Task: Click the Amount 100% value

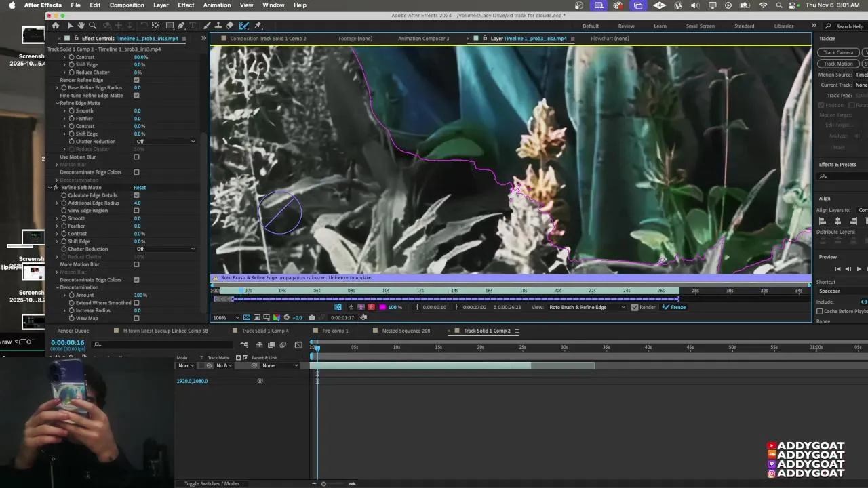Action: point(140,296)
